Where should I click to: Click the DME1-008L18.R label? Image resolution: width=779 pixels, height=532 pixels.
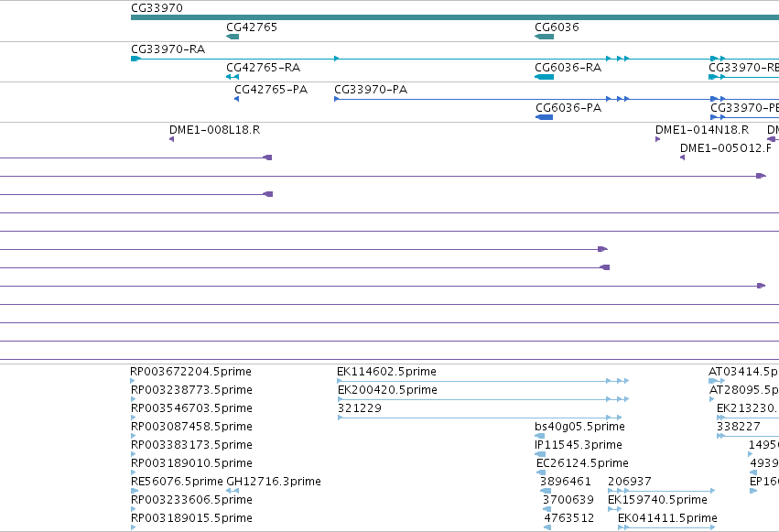pyautogui.click(x=214, y=130)
